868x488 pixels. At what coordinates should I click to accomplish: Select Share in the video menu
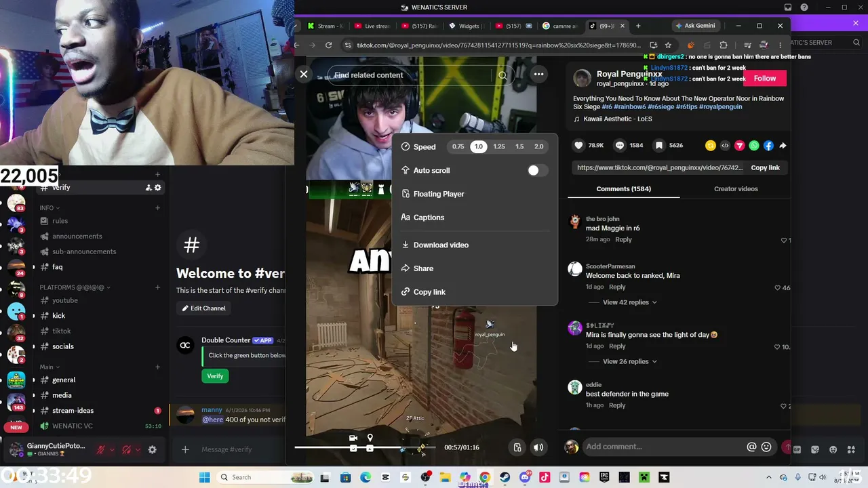475,268
